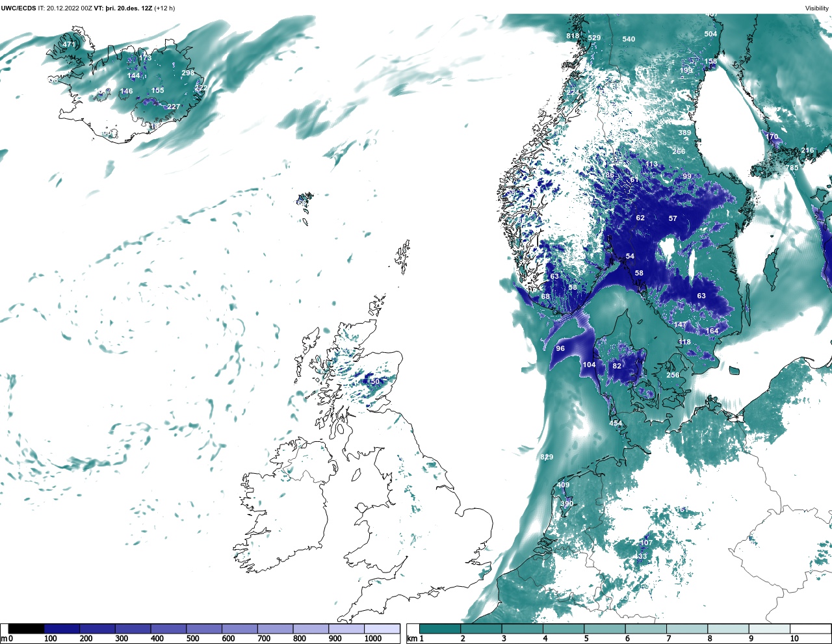Image resolution: width=832 pixels, height=644 pixels.
Task: Click the '389' value in northern Sweden
Action: pos(685,133)
